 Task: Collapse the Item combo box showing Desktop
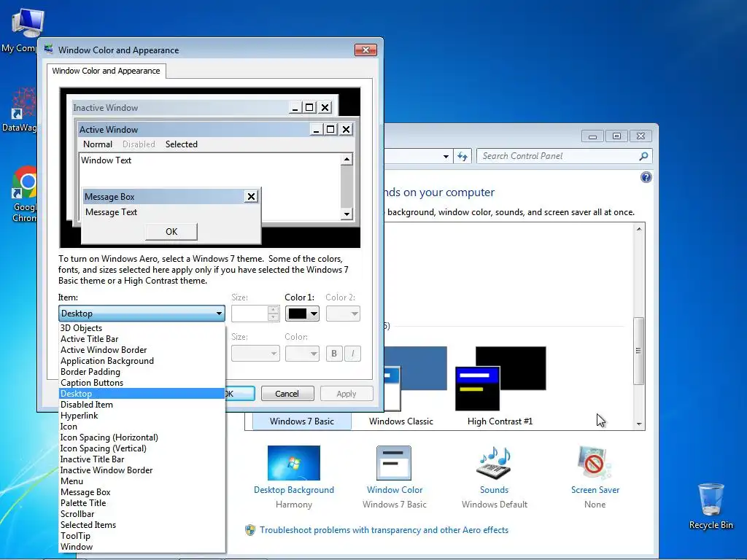(x=142, y=314)
